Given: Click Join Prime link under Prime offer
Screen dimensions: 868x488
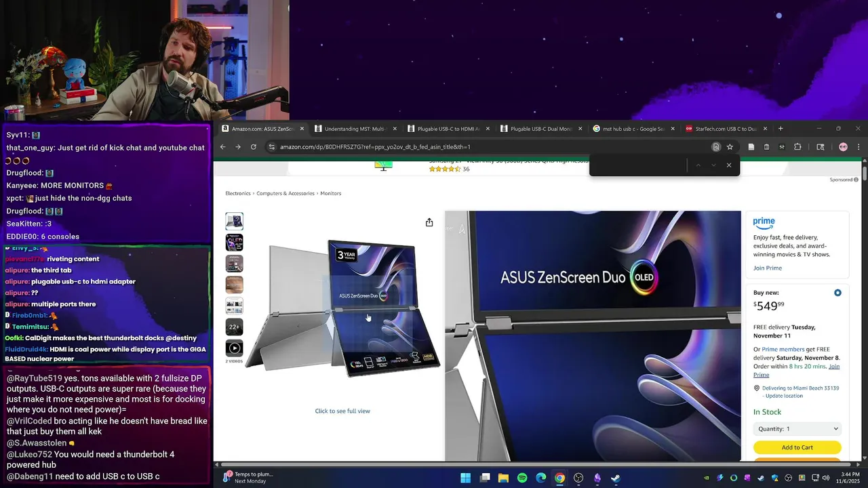Looking at the screenshot, I should coord(768,268).
